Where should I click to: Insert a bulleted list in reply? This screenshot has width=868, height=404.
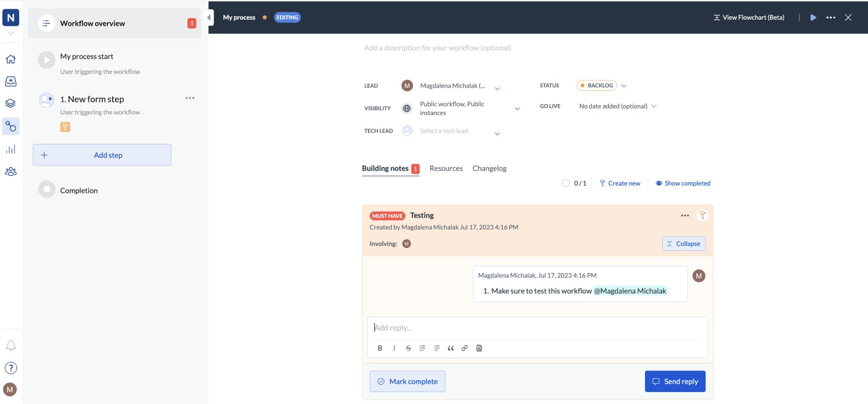click(422, 348)
